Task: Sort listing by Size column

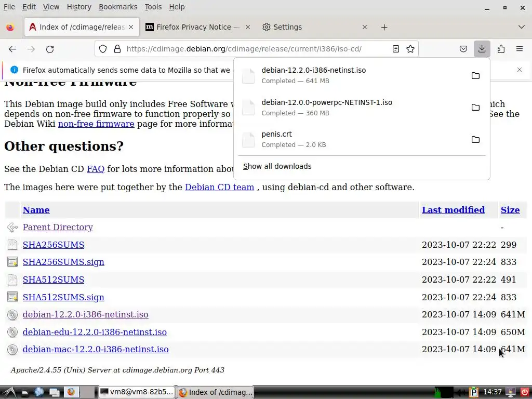Action: (510, 210)
